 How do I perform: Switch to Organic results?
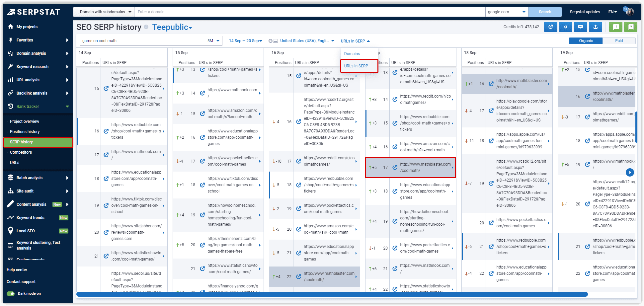pos(586,41)
